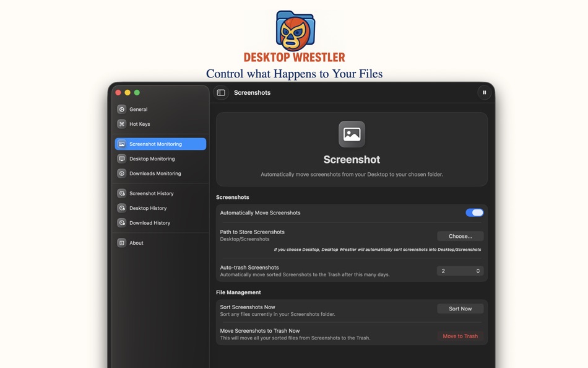Click the Choose... path button
The image size is (588, 368).
click(460, 236)
